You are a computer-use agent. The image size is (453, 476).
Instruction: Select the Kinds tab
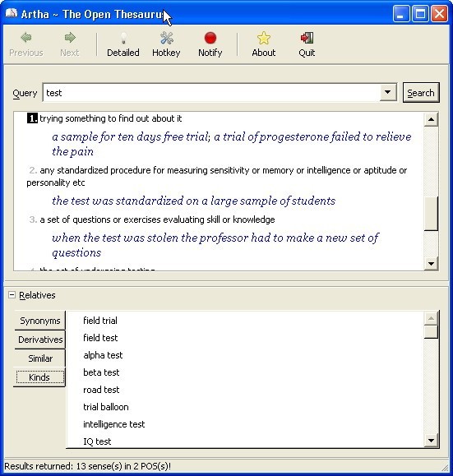pos(39,377)
